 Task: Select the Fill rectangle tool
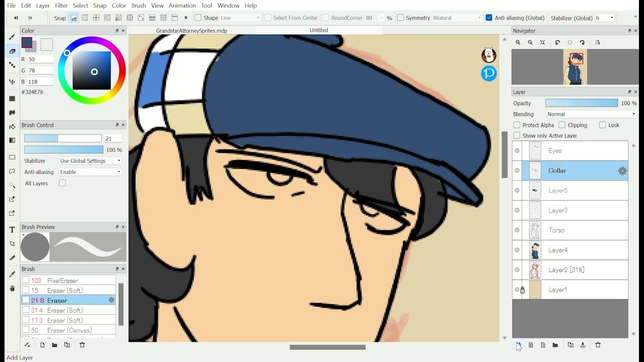(12, 99)
